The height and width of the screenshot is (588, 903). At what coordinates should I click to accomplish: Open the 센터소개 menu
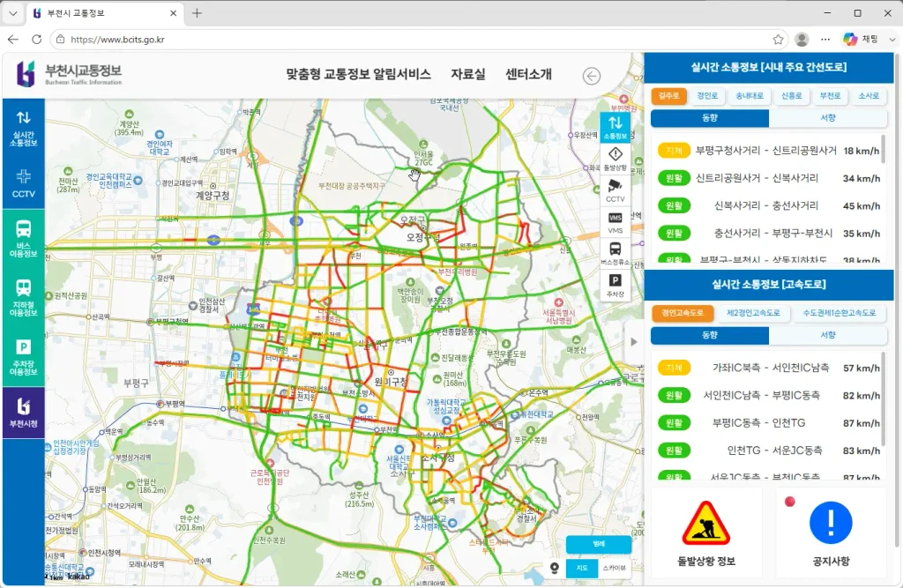[x=529, y=74]
